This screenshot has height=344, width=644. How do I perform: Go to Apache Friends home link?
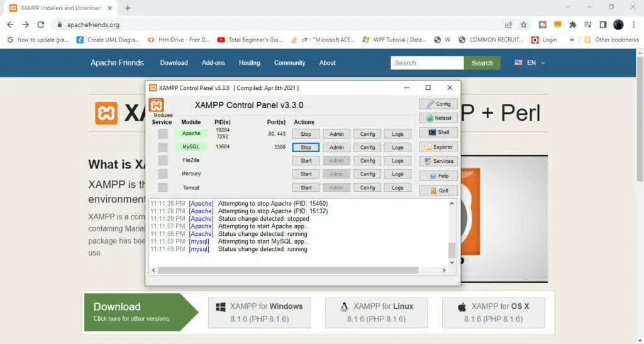(117, 63)
